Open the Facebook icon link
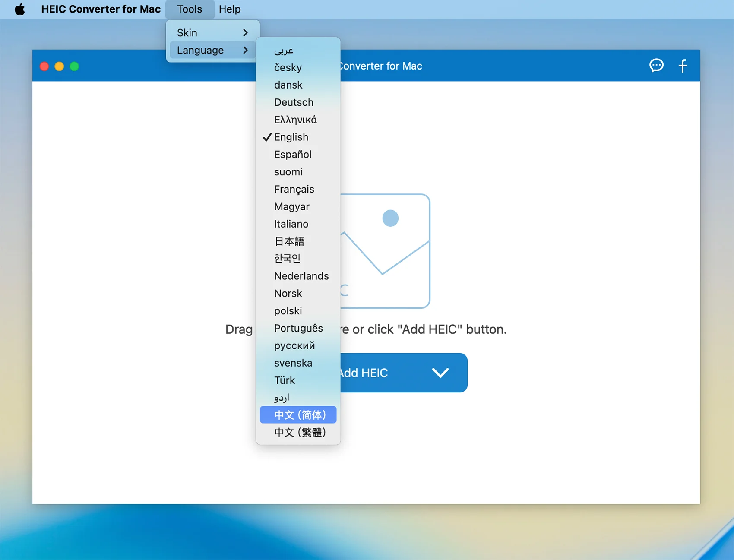The width and height of the screenshot is (734, 560). (x=683, y=66)
